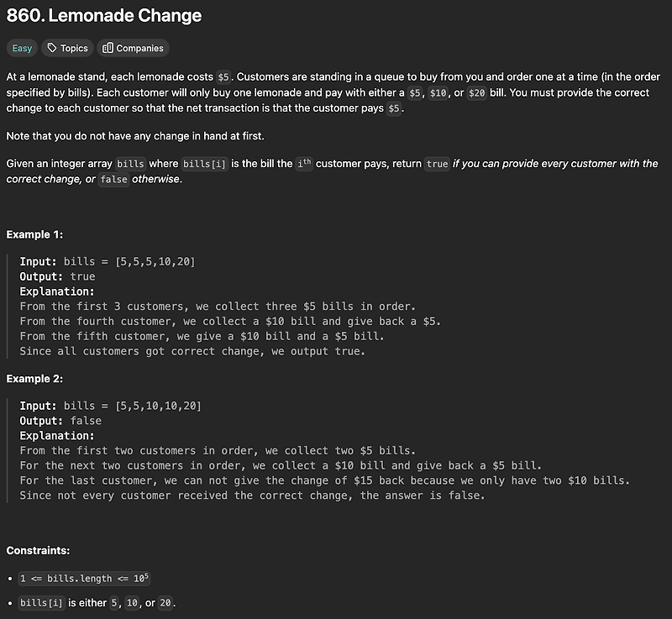Click the Example 2 heading
The image size is (672, 619).
(34, 378)
